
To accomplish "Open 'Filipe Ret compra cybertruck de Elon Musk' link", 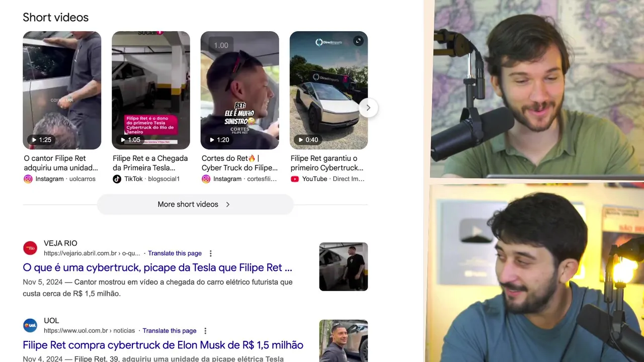I will coord(163,345).
